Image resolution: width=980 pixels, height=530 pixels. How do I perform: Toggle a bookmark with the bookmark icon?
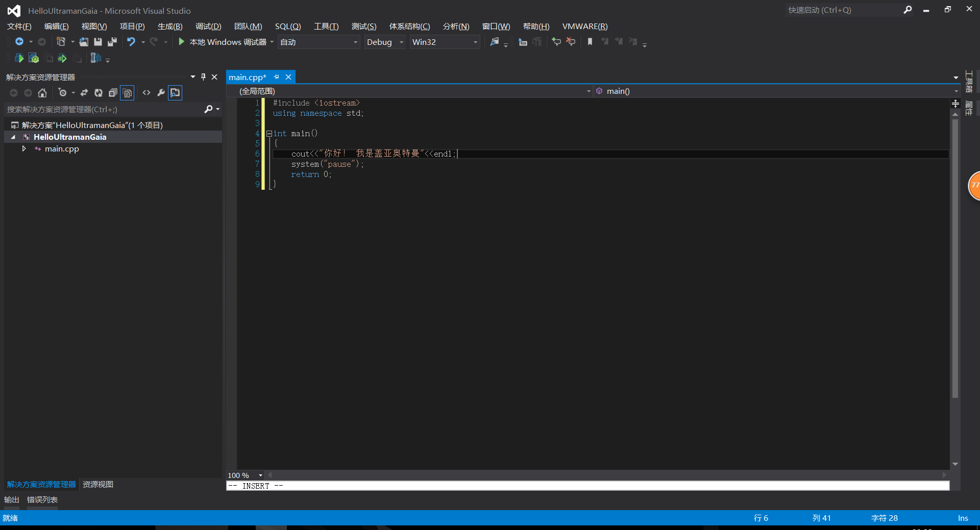point(590,42)
